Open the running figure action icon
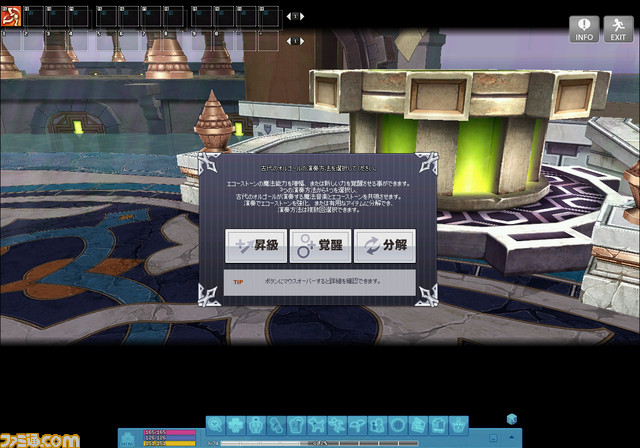 (337, 425)
